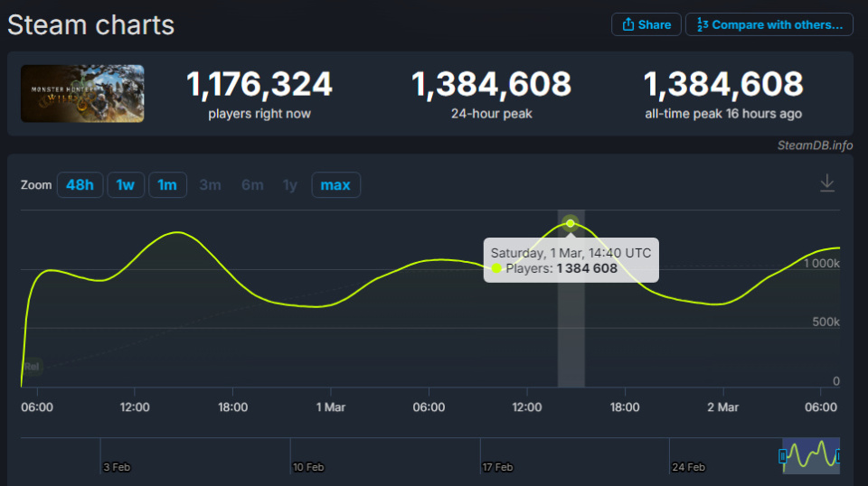868x486 pixels.
Task: Set chart zoom to 1w
Action: coord(126,184)
